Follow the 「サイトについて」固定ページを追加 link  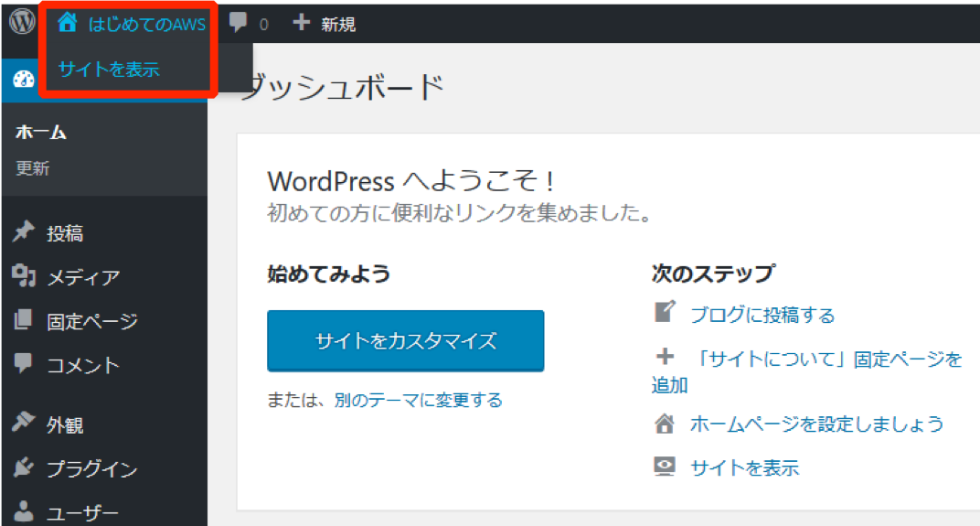point(807,371)
